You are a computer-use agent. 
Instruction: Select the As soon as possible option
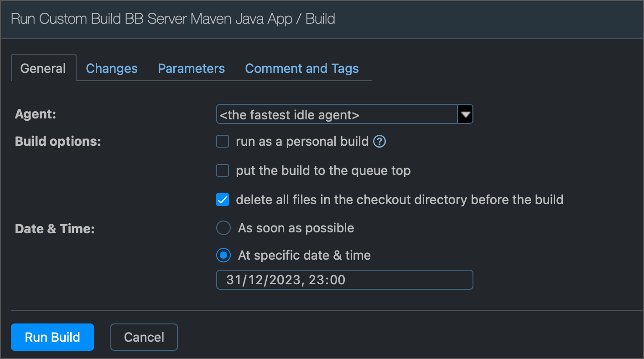point(223,228)
